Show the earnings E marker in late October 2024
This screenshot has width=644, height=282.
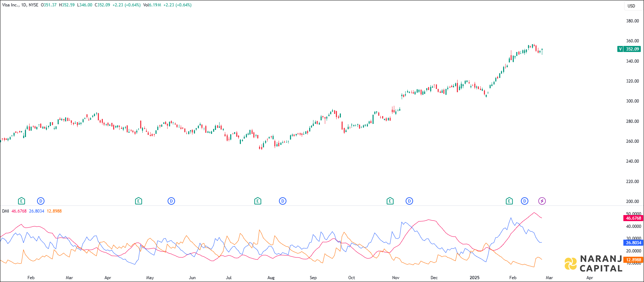point(390,201)
